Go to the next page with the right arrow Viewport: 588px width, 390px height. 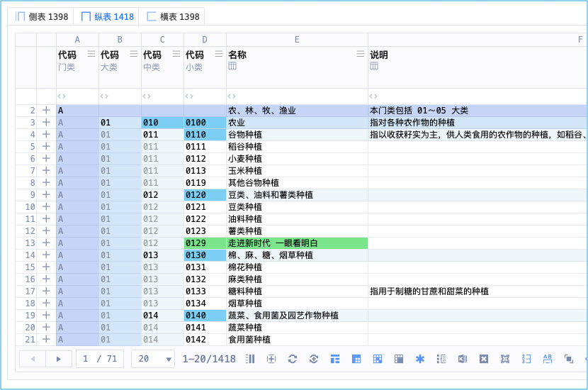click(x=59, y=359)
